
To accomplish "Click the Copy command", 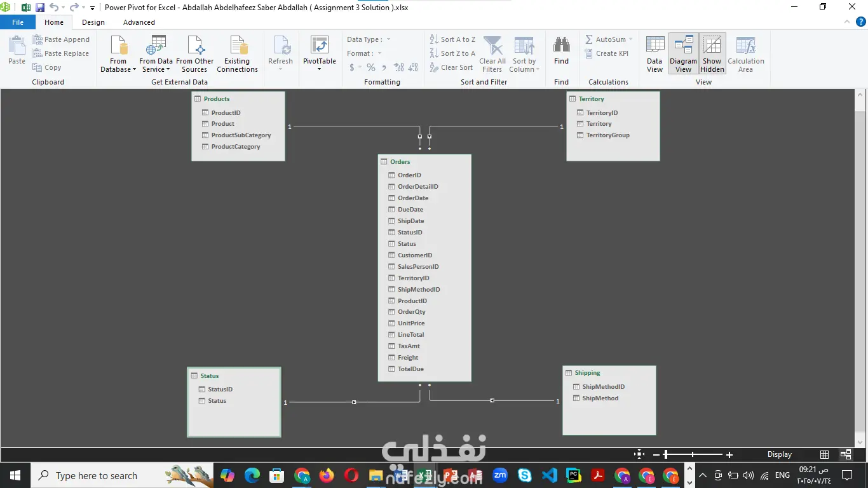I will coord(47,67).
